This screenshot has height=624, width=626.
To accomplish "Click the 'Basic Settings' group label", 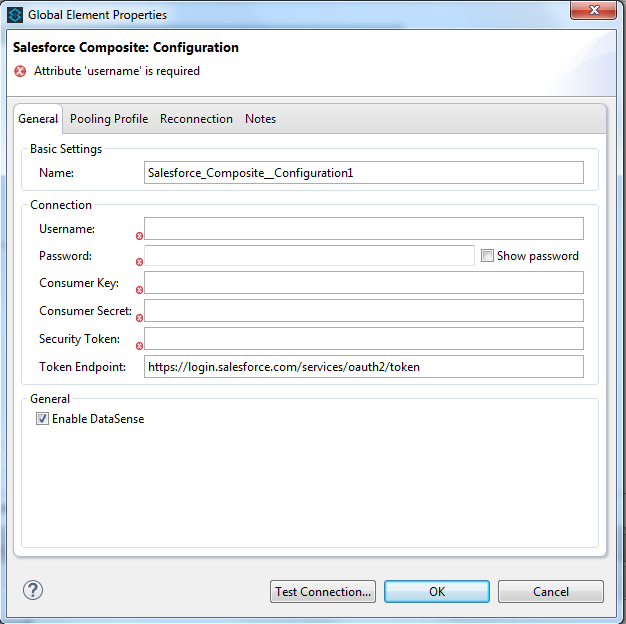I will tap(66, 149).
